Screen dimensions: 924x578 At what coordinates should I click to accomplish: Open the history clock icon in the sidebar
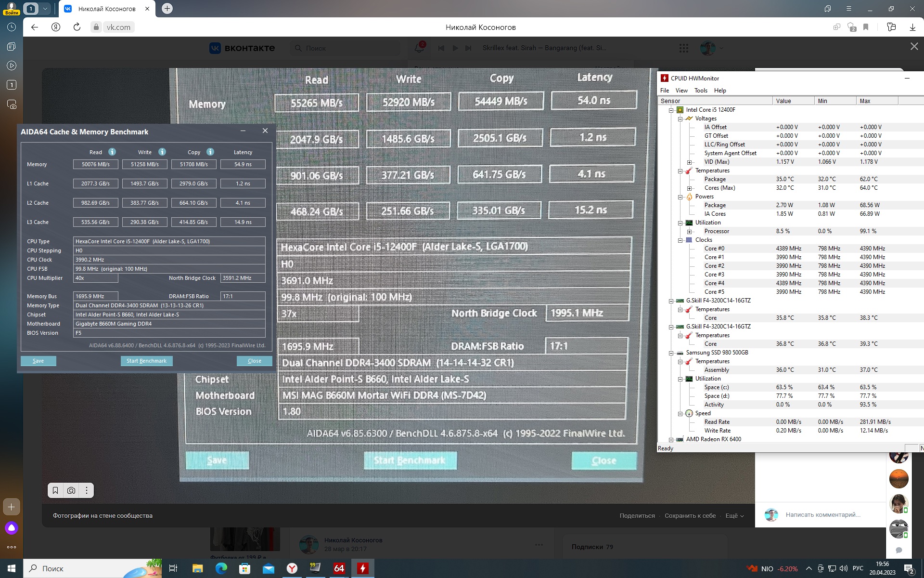[12, 27]
